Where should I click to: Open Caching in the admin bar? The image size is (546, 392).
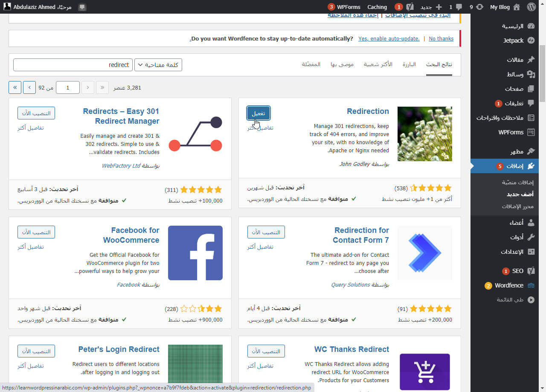pos(377,7)
